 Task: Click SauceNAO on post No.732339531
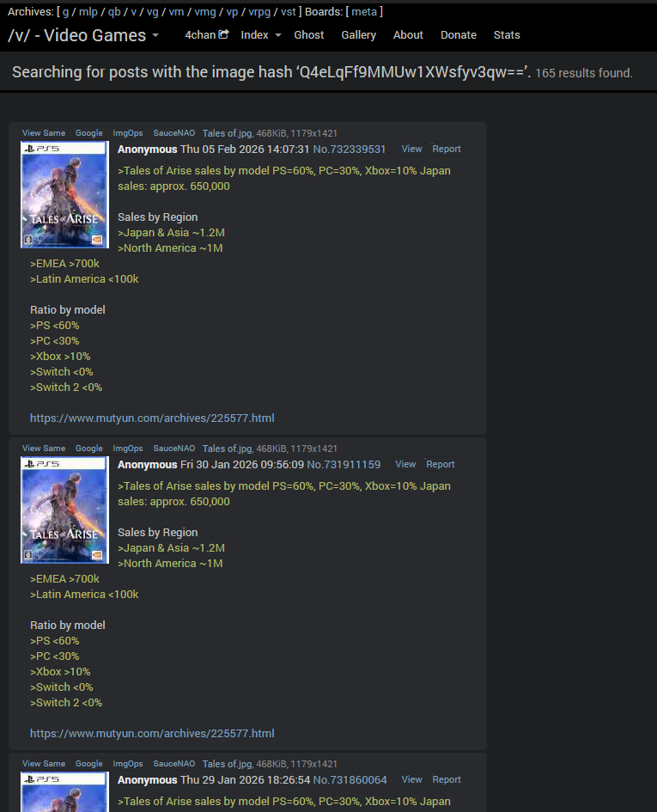174,133
